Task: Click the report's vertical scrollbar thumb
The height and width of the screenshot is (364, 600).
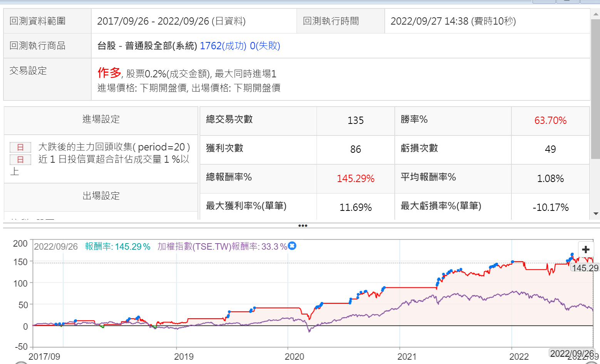Action: [x=595, y=88]
